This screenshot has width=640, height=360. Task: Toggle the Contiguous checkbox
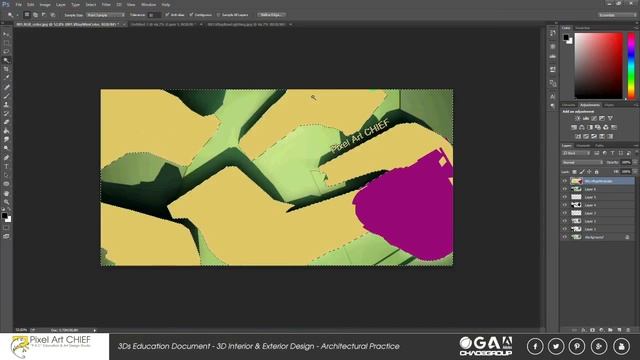tap(191, 15)
